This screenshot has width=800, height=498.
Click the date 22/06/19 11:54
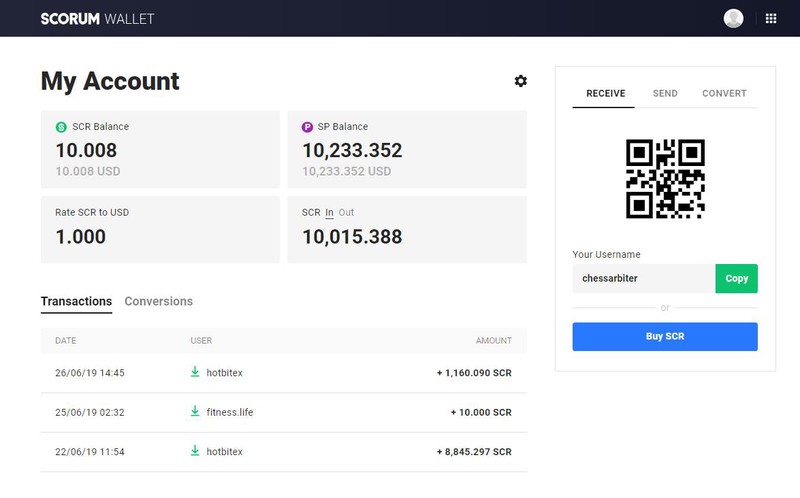[90, 452]
